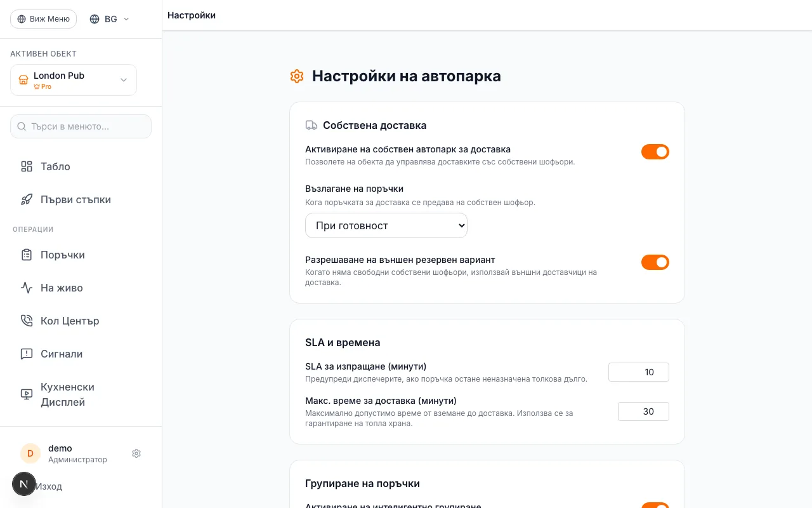This screenshot has height=508, width=812.
Task: Click the alert icon for Сигнали
Action: 27,354
